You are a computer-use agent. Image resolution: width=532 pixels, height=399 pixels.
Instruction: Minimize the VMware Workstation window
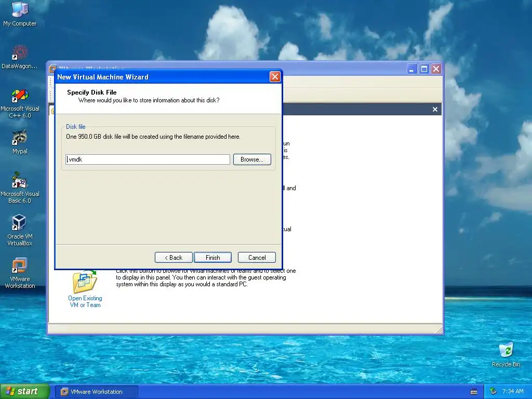[411, 69]
